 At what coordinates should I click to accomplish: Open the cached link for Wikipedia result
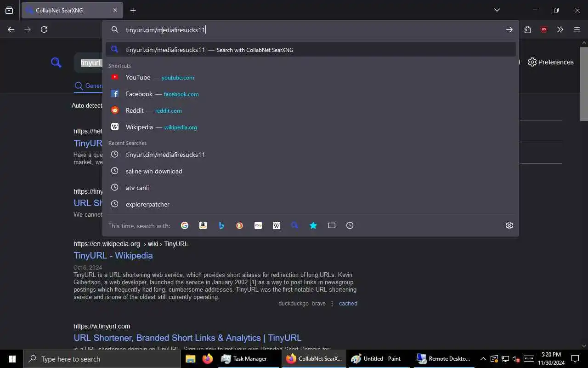point(348,304)
